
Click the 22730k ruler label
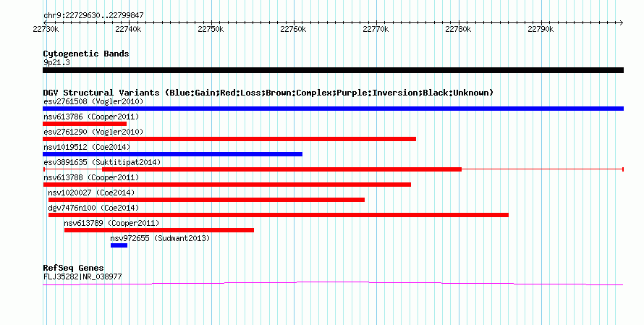46,29
